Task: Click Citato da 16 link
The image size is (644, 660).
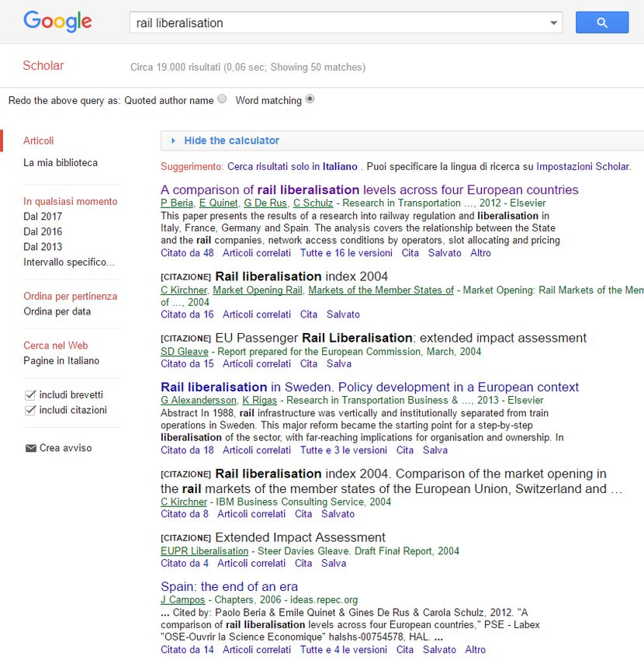Action: pos(187,314)
